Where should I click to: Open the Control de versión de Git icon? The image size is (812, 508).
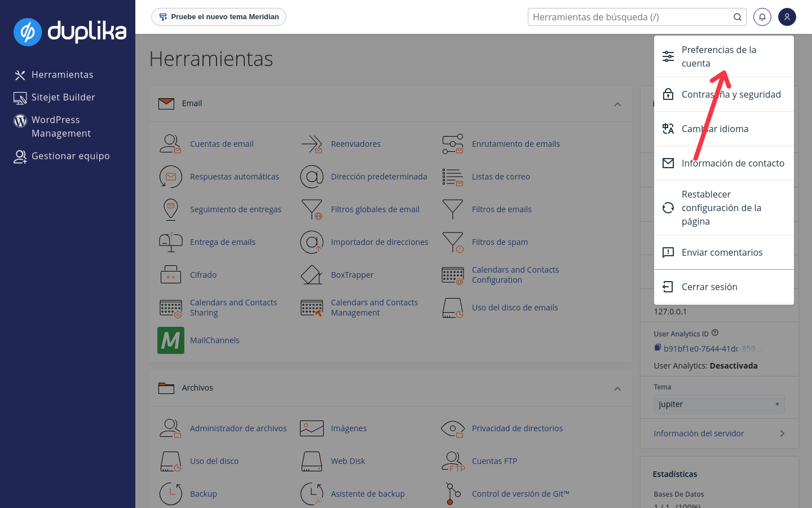pyautogui.click(x=452, y=494)
